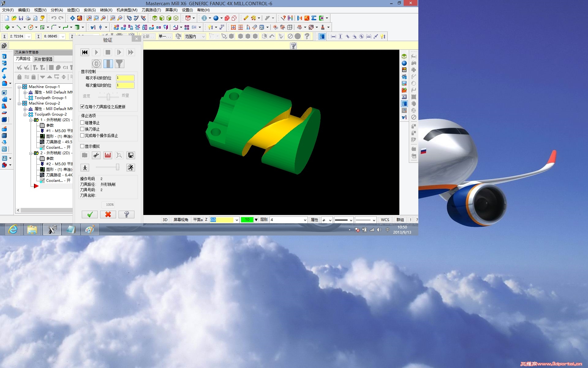Click the 每次手动时的位 input field
The image size is (588, 368).
coord(125,78)
